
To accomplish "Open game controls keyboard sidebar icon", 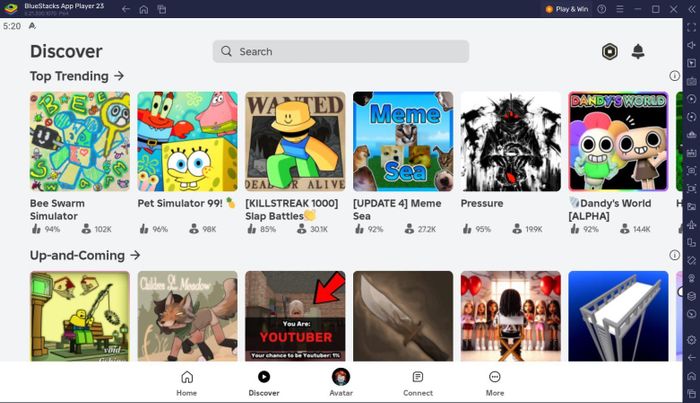I will pyautogui.click(x=692, y=81).
